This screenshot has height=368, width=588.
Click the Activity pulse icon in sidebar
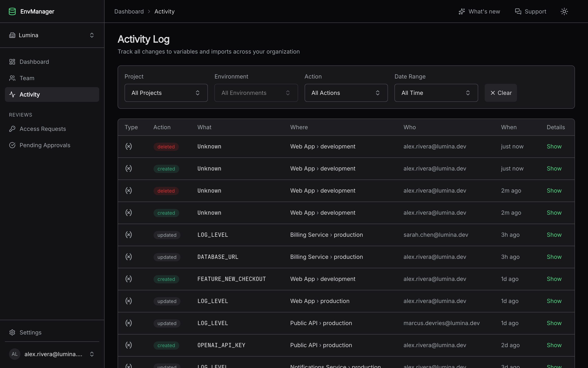click(x=12, y=94)
